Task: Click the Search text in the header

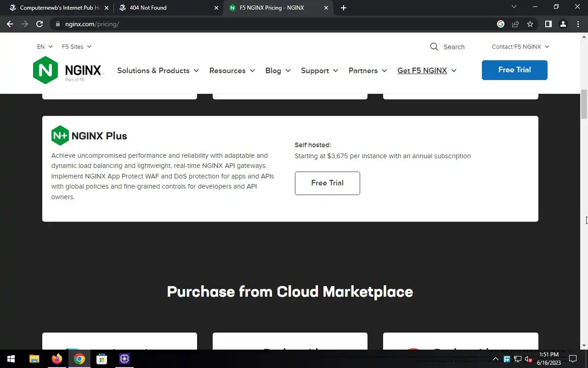Action: (x=454, y=47)
